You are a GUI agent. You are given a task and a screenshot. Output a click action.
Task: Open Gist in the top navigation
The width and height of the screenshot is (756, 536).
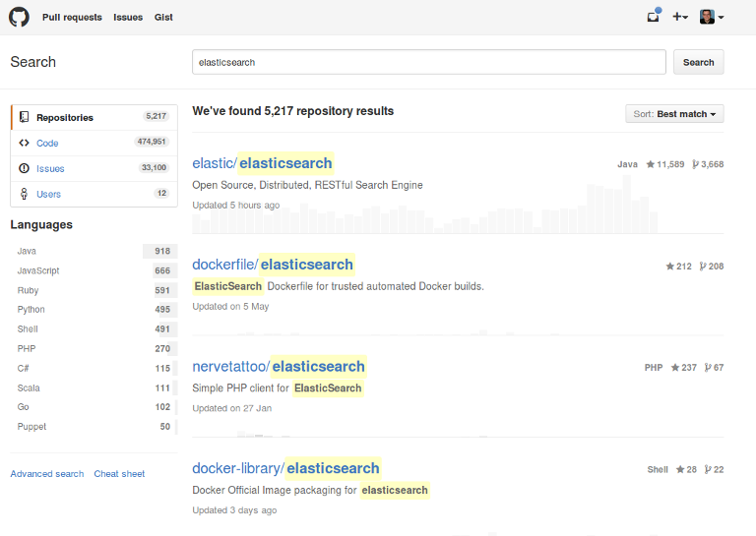click(163, 18)
